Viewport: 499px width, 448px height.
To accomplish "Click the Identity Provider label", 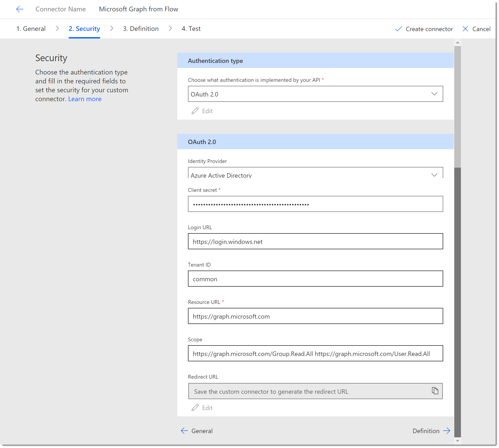I will 207,161.
